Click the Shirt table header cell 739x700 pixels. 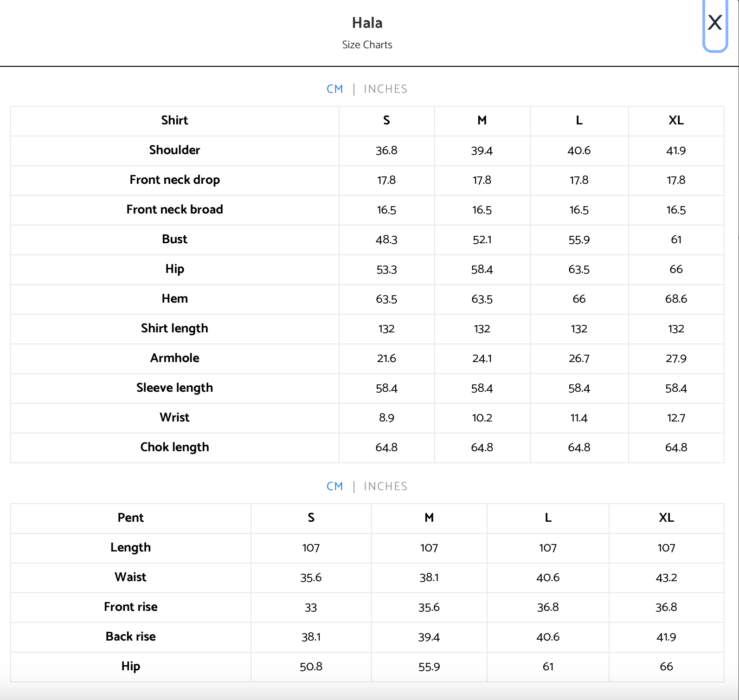click(175, 121)
